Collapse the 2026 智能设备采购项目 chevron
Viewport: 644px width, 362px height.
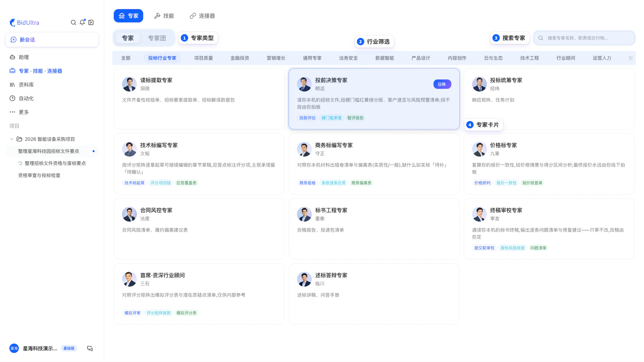pyautogui.click(x=12, y=139)
